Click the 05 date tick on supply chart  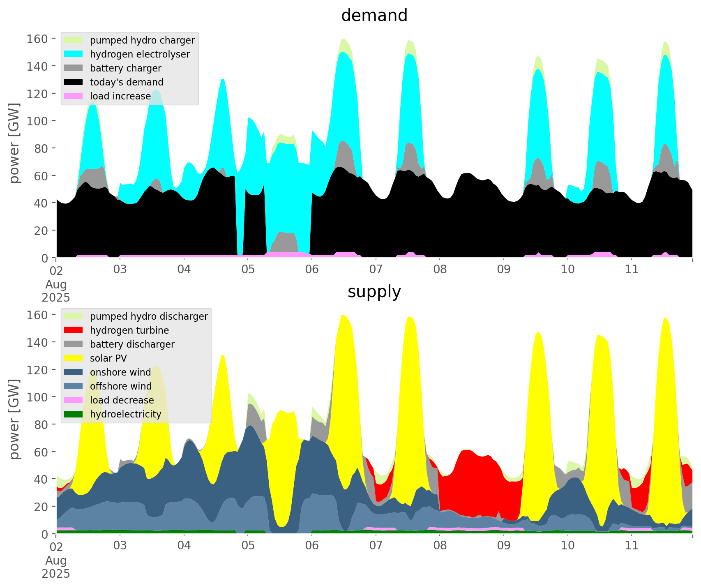(x=248, y=546)
